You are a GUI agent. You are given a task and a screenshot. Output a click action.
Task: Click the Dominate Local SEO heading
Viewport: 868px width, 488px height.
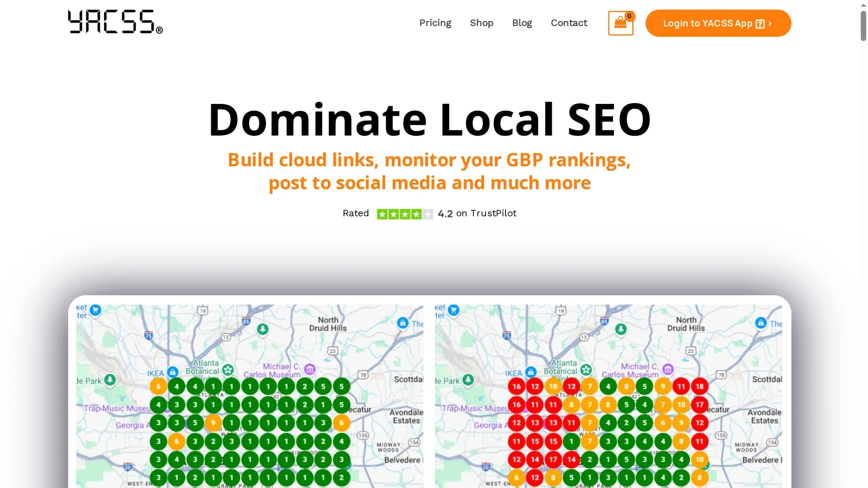429,119
